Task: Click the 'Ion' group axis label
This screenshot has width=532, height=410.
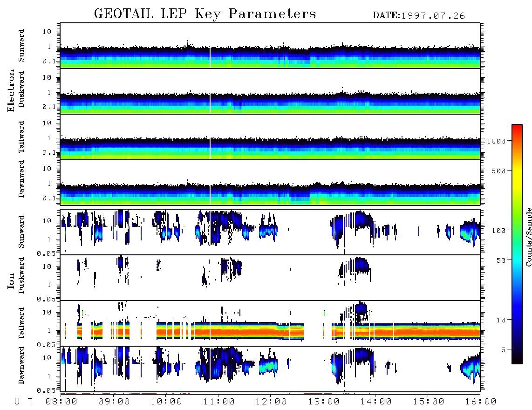Action: (x=11, y=281)
